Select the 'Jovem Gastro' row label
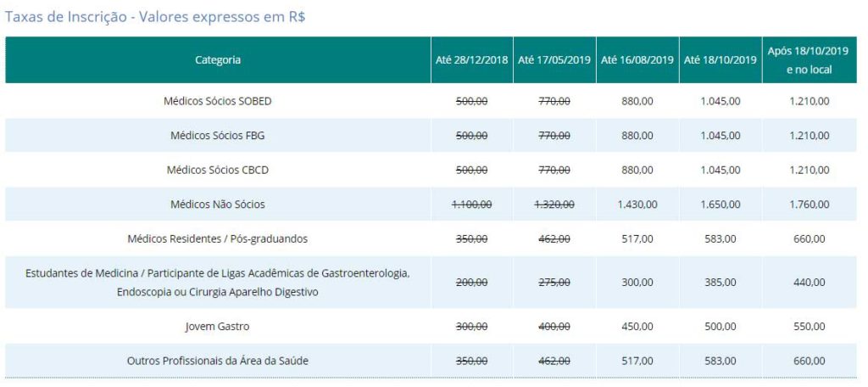The height and width of the screenshot is (387, 868). [218, 327]
